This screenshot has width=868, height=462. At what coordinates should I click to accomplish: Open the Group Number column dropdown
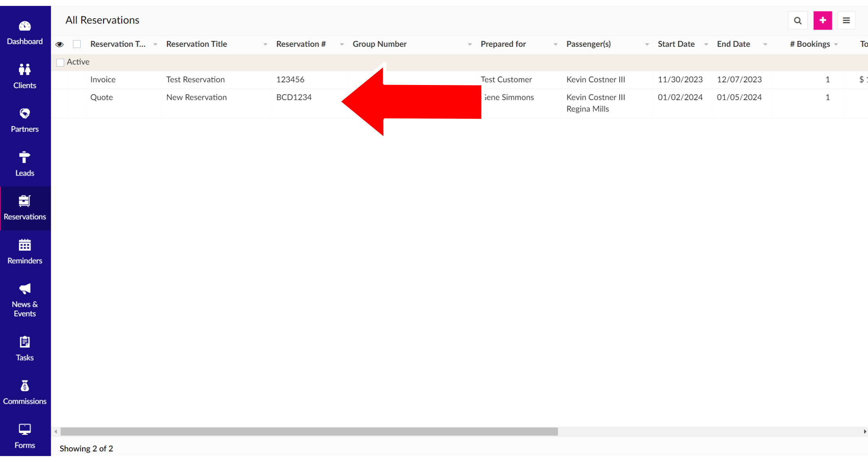coord(469,44)
